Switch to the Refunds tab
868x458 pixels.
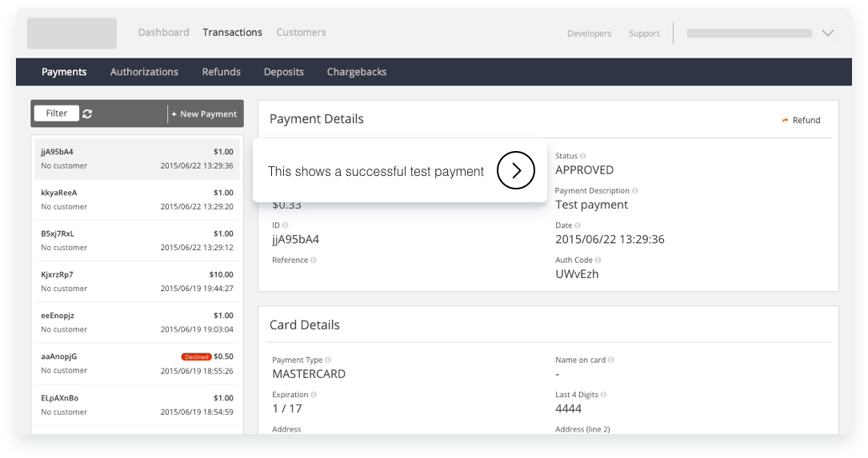(222, 72)
